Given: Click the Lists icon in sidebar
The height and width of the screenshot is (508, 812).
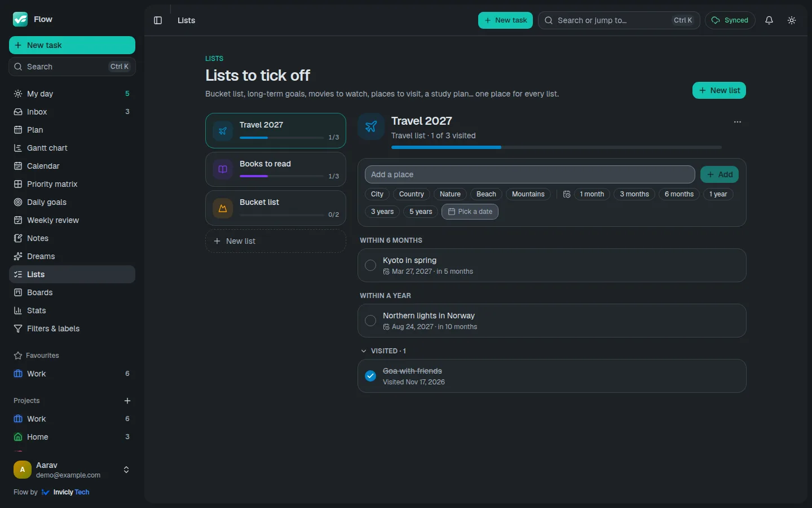Looking at the screenshot, I should pyautogui.click(x=18, y=274).
